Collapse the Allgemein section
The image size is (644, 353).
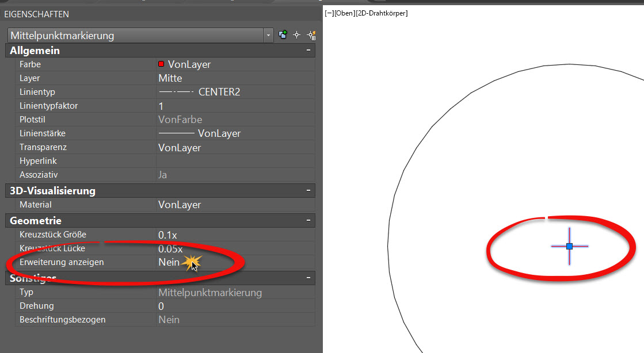tap(308, 50)
